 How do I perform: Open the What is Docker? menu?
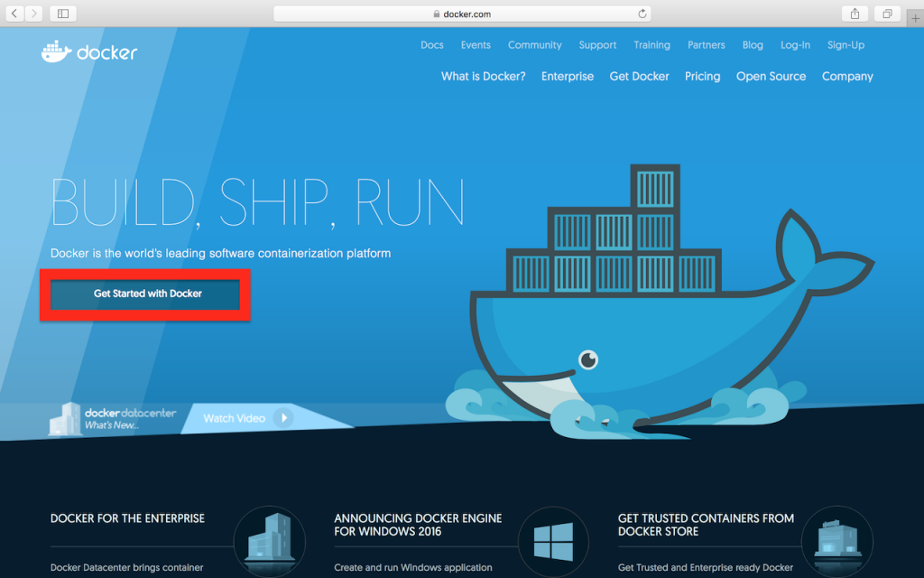[484, 76]
